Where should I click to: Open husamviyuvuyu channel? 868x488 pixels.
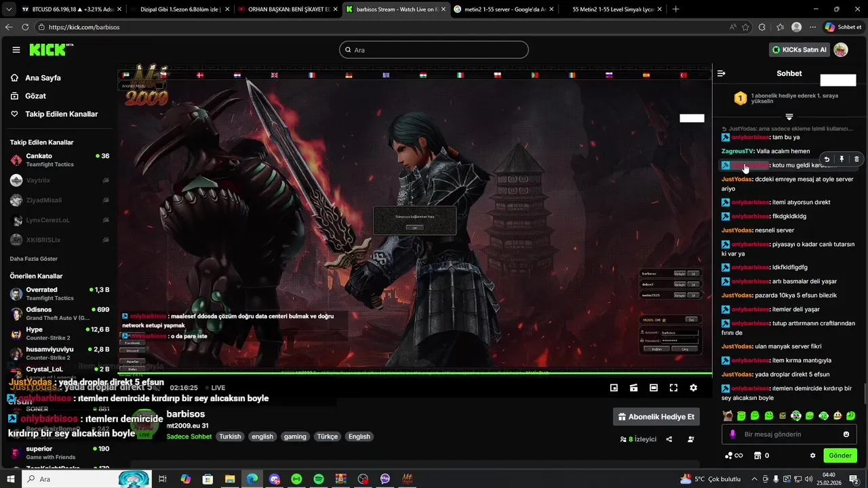point(59,353)
